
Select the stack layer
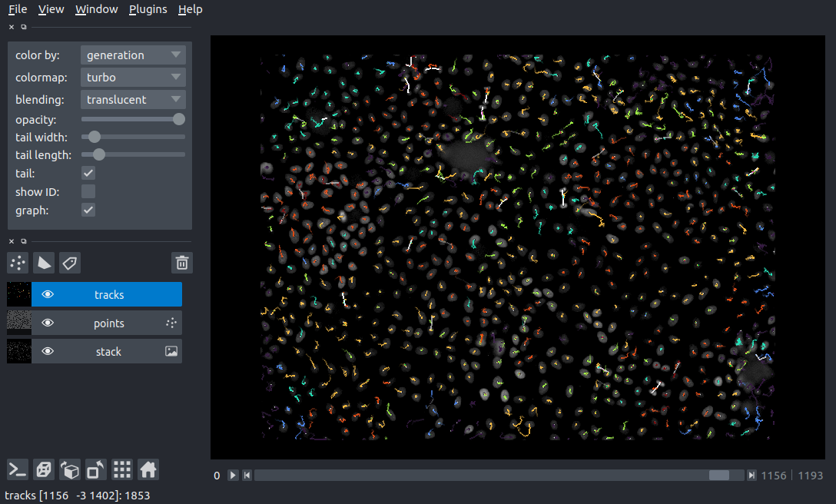coord(108,351)
